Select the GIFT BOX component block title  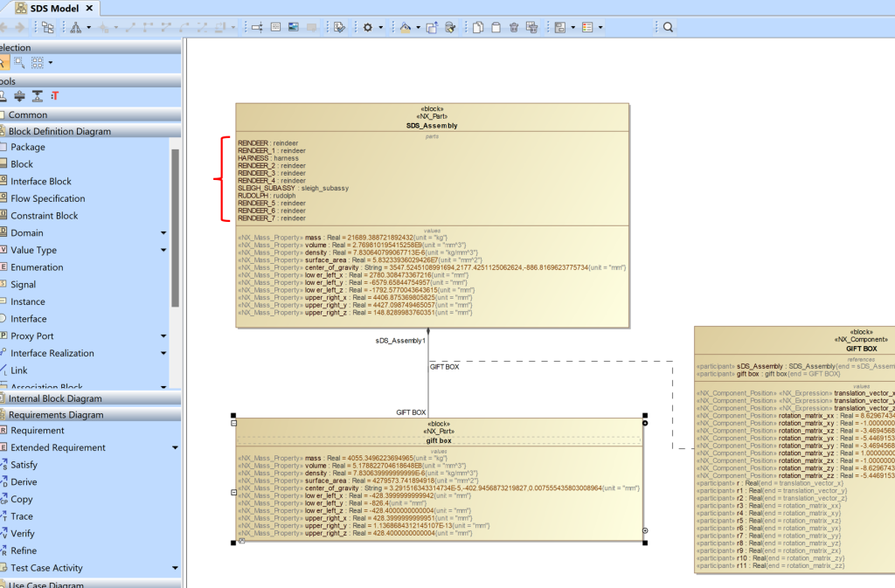pos(861,349)
